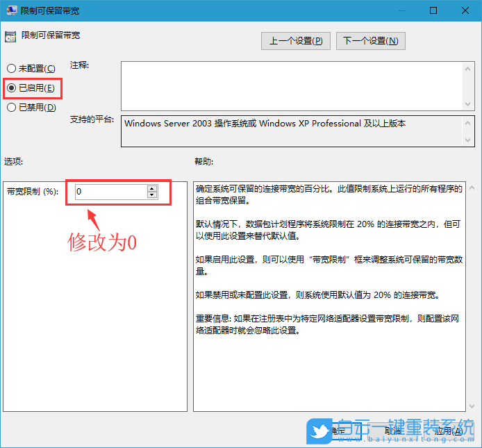Click the policy setting icon beside 限制可保留带宽
The height and width of the screenshot is (448, 482).
(x=10, y=37)
